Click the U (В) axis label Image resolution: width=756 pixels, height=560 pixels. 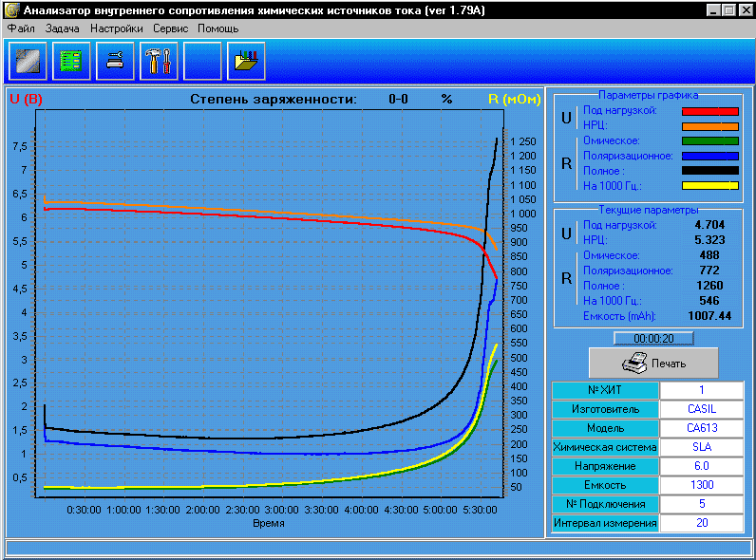click(x=26, y=100)
